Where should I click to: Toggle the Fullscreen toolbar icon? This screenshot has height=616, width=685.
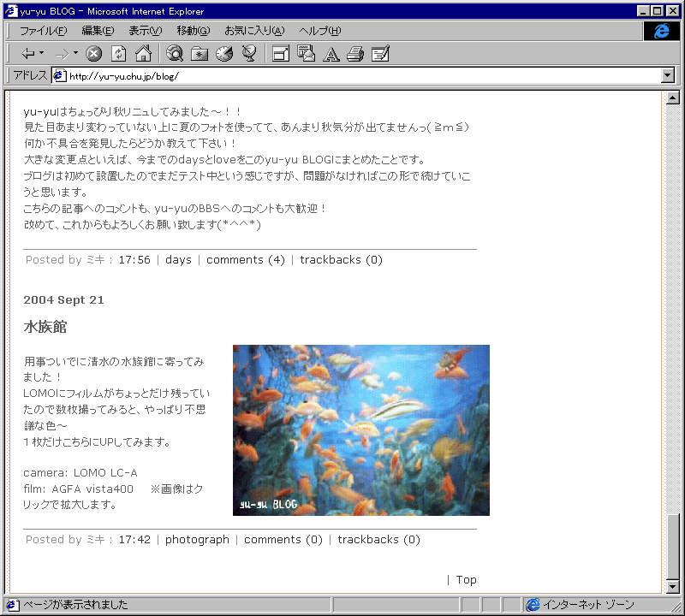point(281,54)
